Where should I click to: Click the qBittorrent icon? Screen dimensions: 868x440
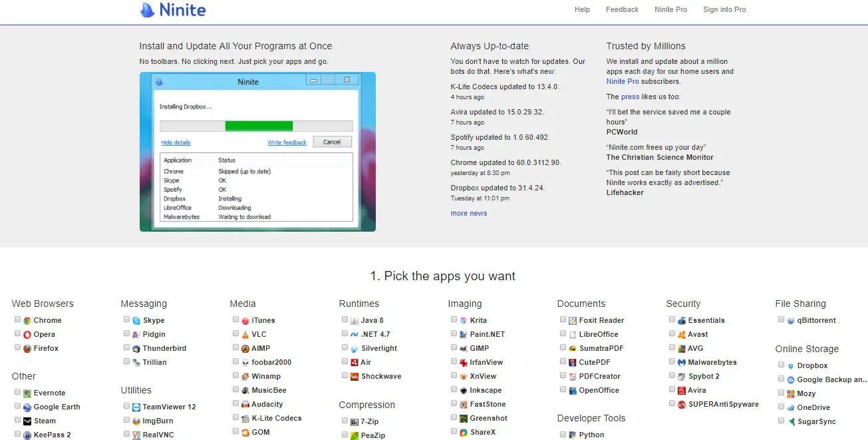(791, 321)
